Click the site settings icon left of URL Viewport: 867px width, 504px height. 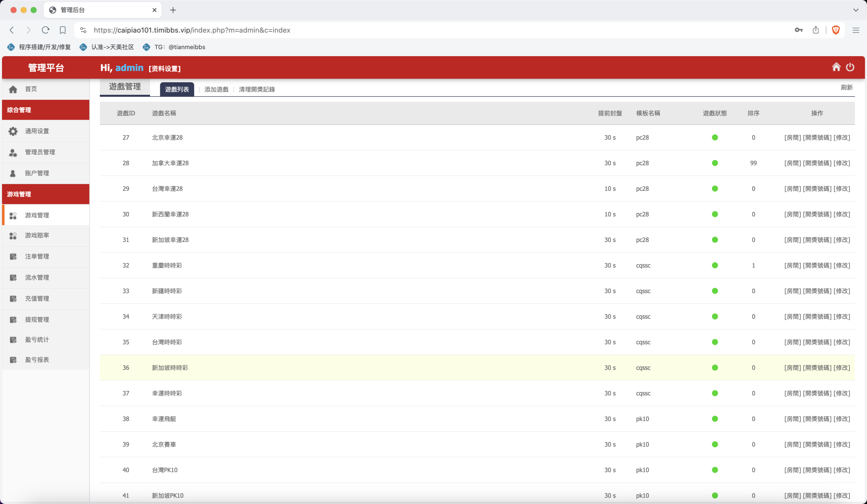[x=83, y=30]
